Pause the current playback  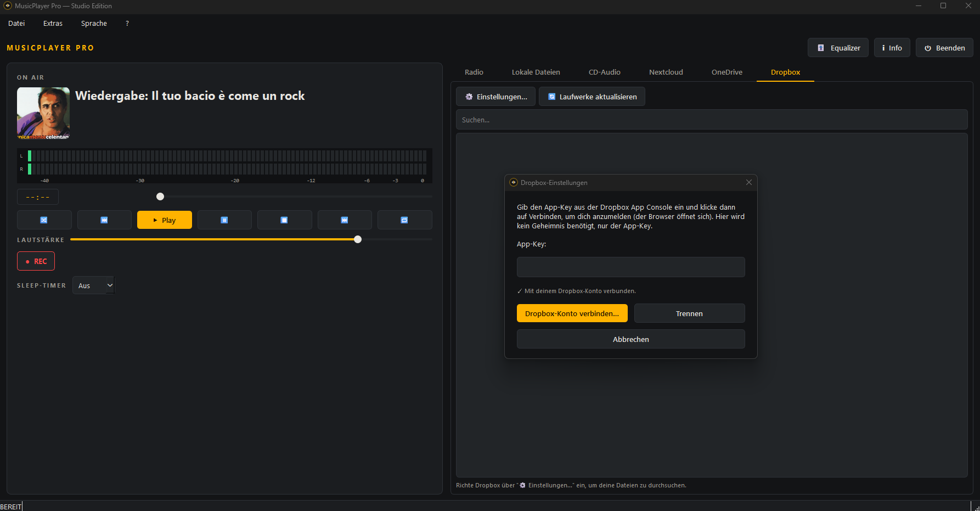224,220
